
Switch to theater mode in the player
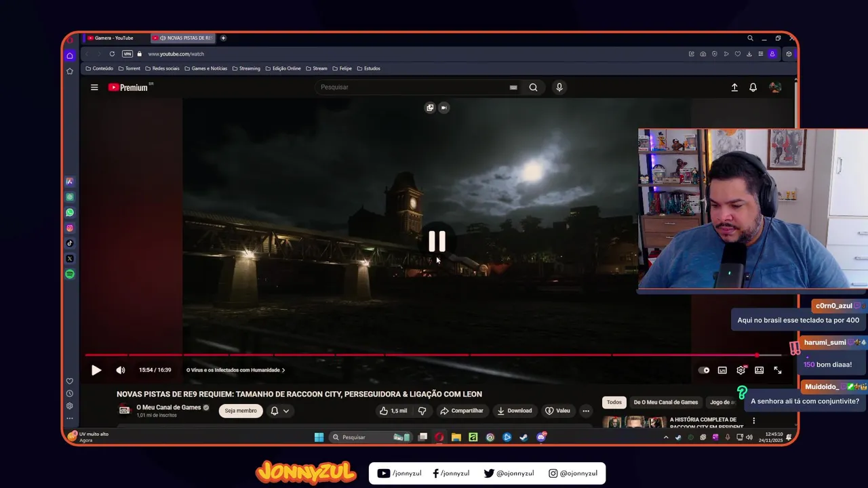(x=759, y=370)
